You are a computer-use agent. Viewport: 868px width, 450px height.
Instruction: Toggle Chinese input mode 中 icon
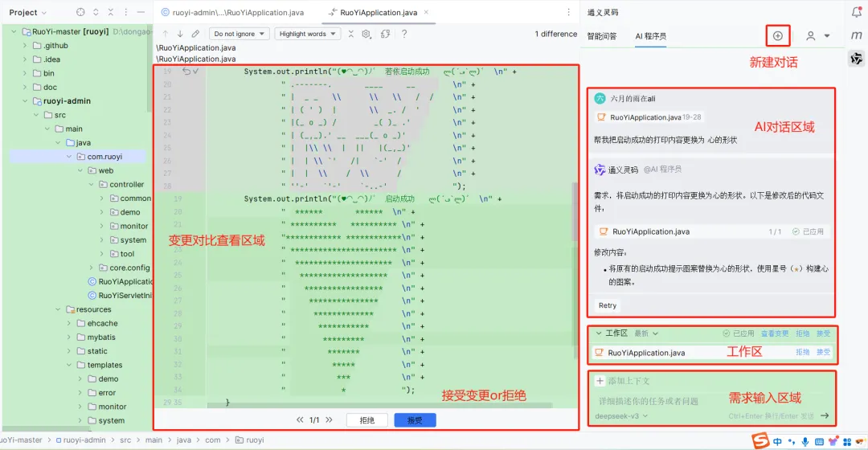pos(778,442)
